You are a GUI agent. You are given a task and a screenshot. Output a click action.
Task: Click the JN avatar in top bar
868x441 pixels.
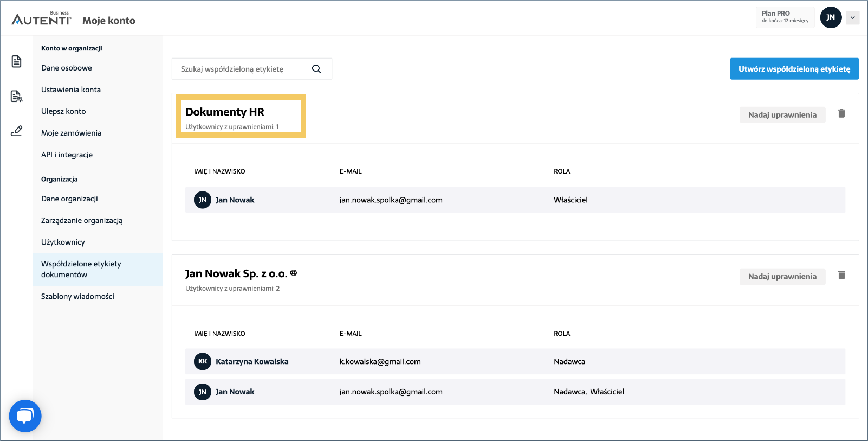[831, 17]
